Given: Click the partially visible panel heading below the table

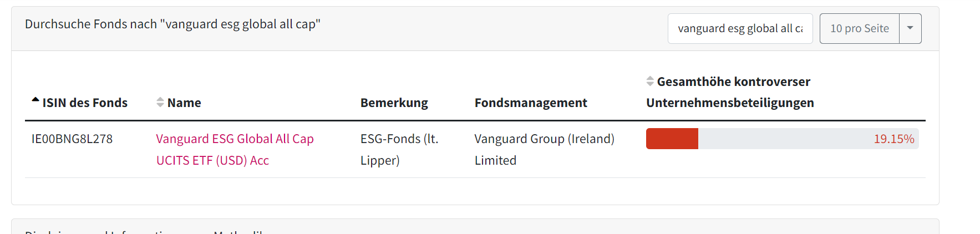Looking at the screenshot, I should click(144, 231).
